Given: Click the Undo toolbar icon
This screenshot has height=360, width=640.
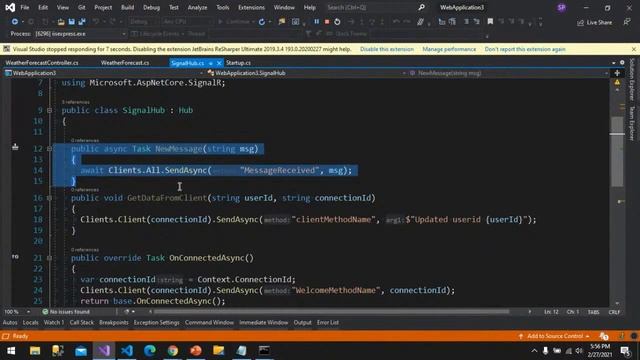Looking at the screenshot, I should [x=96, y=22].
